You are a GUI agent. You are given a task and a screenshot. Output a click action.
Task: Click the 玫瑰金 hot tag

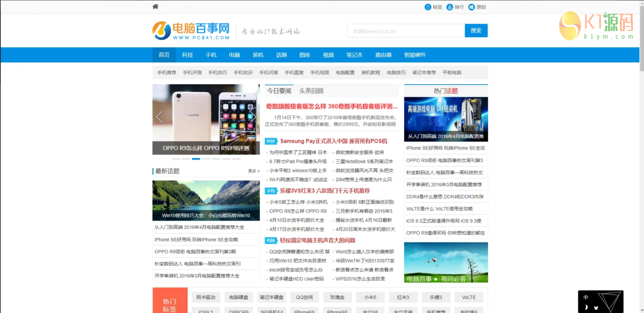coord(337,297)
